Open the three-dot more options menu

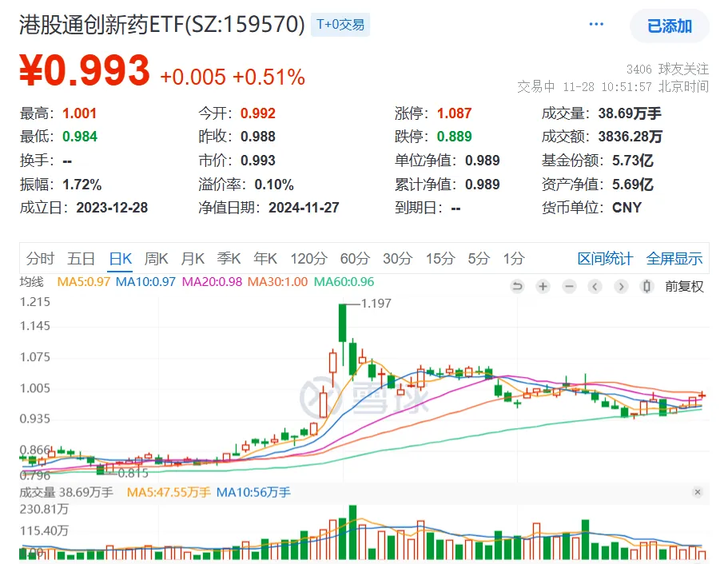click(596, 24)
